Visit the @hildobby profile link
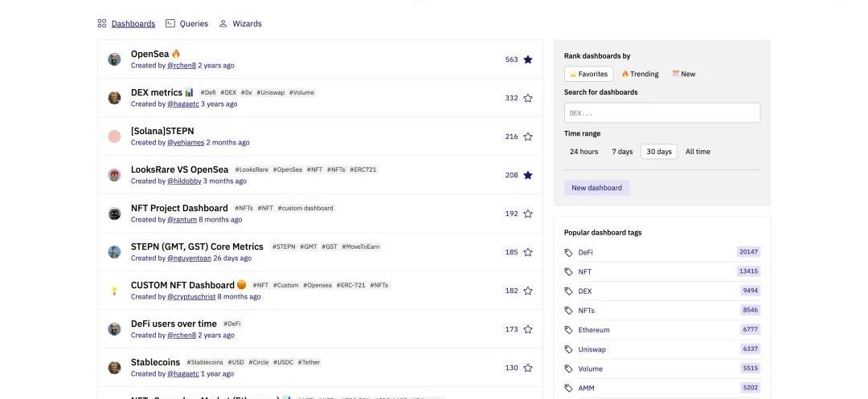Screen dimensions: 868x399 coord(184,181)
